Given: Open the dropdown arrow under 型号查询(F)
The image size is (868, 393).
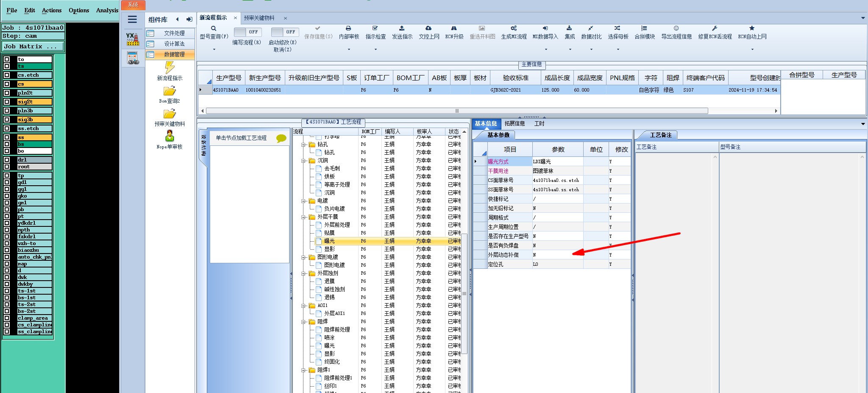Looking at the screenshot, I should point(214,50).
